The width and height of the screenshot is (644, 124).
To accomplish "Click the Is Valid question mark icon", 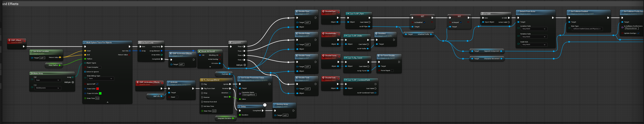I will tap(483, 14).
